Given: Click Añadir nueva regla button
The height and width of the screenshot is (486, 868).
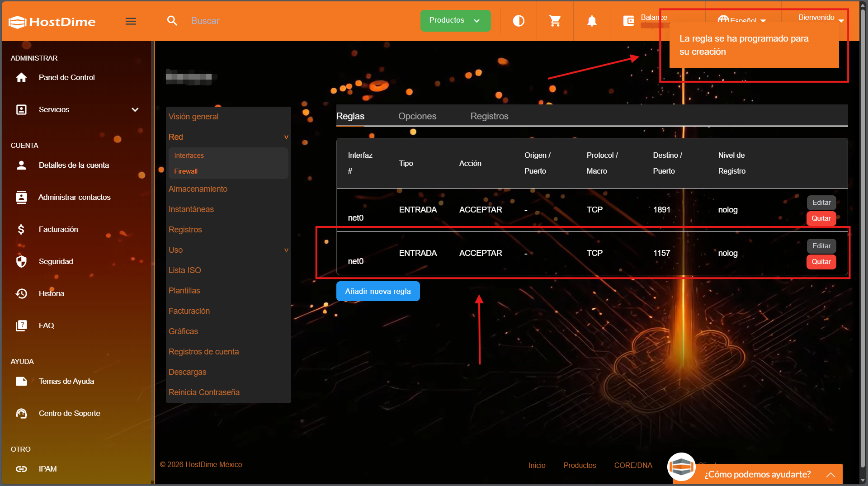Looking at the screenshot, I should coord(377,291).
